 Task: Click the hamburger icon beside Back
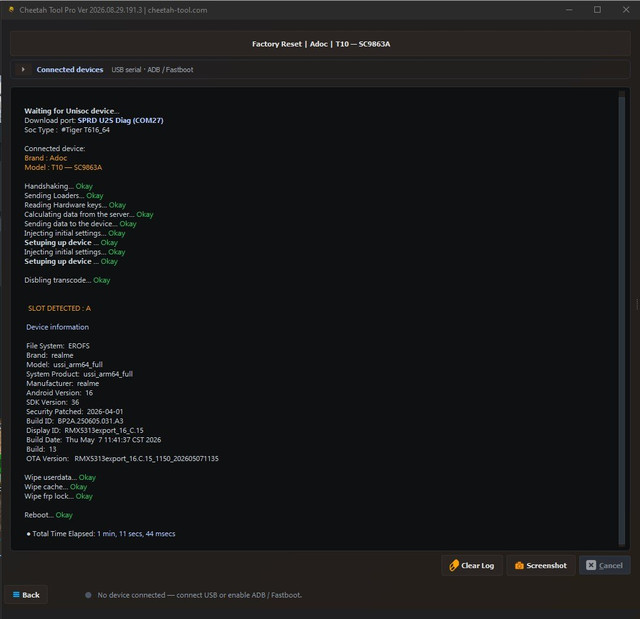tap(16, 595)
